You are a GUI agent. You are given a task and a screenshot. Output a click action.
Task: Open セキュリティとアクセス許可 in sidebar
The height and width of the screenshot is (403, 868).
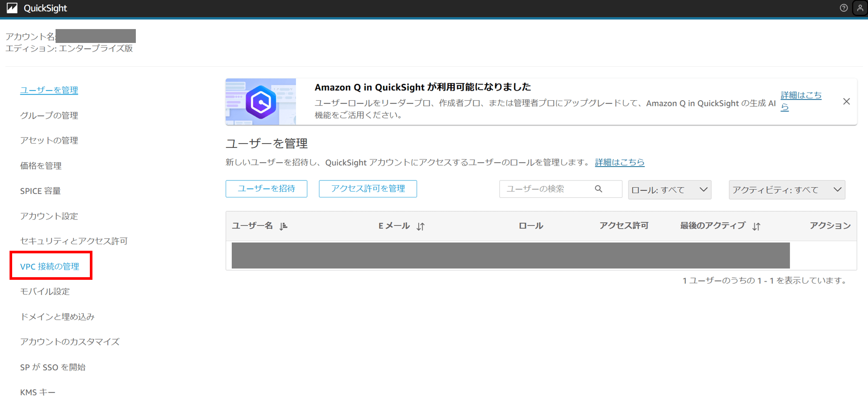74,241
